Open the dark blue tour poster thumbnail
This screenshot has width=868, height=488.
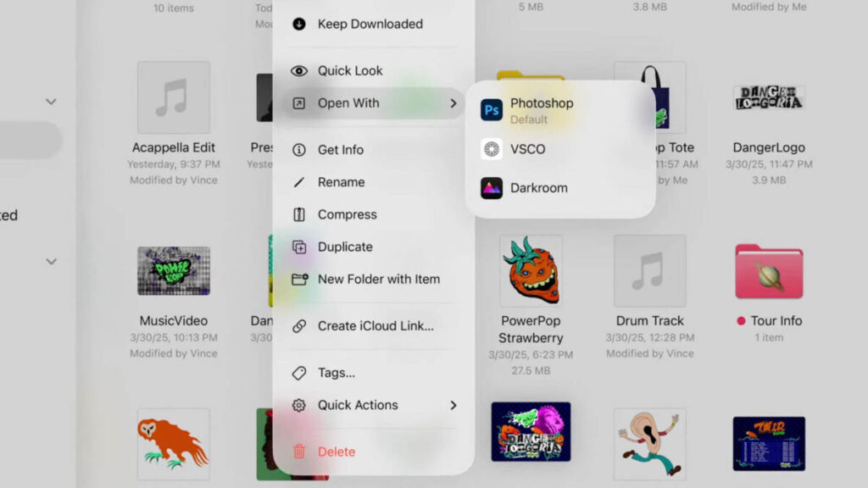769,444
